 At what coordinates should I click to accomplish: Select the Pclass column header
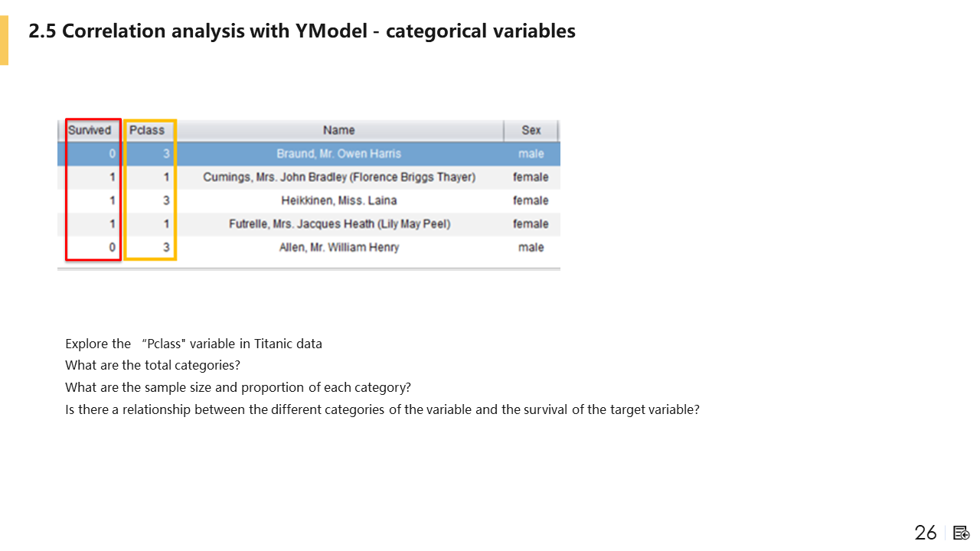point(147,130)
